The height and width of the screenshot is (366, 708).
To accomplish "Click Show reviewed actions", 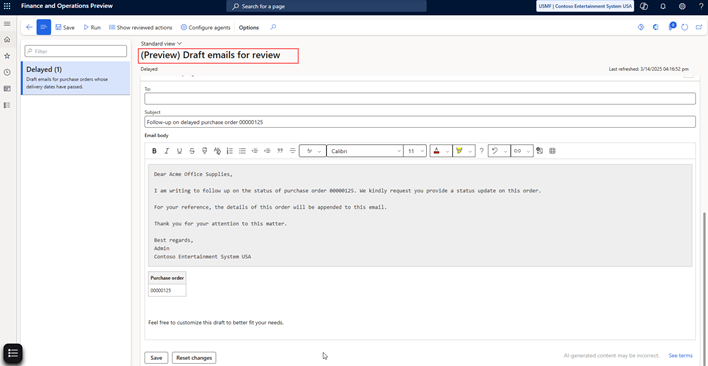I will (x=140, y=28).
